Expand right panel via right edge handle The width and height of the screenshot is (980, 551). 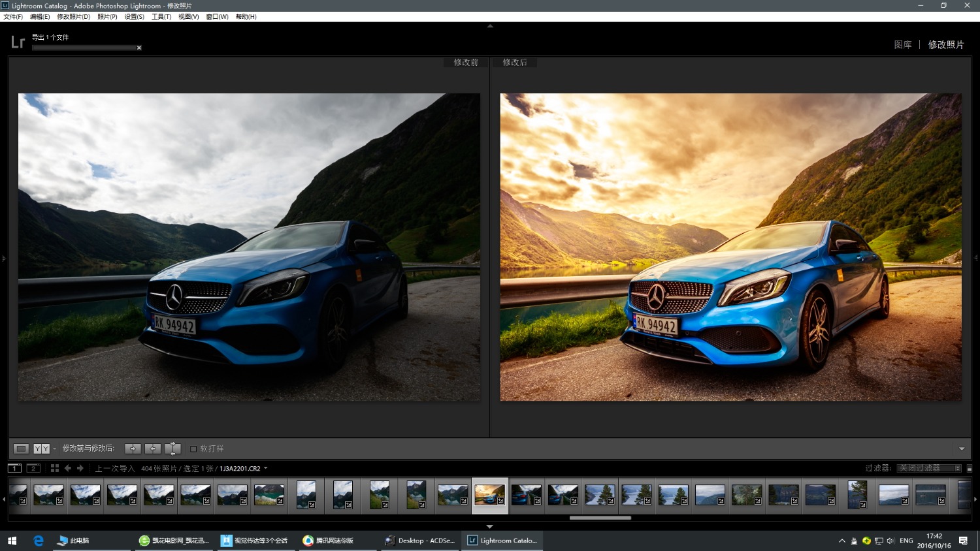point(976,259)
